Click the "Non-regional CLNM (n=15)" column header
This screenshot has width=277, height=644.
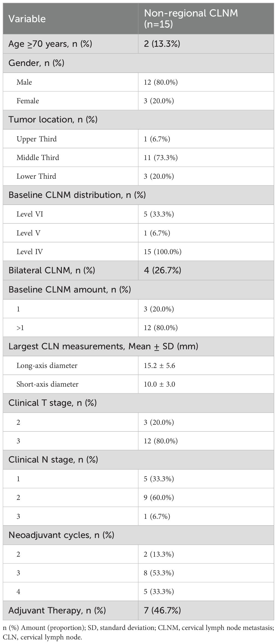(191, 19)
